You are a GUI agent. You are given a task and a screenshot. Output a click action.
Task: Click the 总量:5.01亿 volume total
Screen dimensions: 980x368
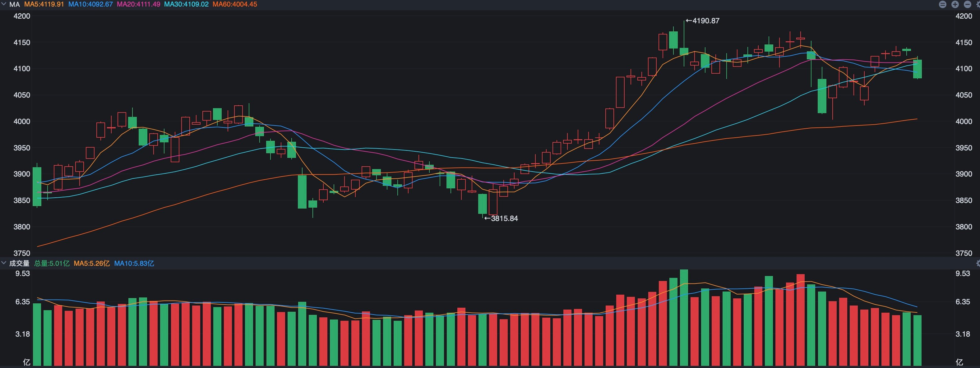click(52, 264)
